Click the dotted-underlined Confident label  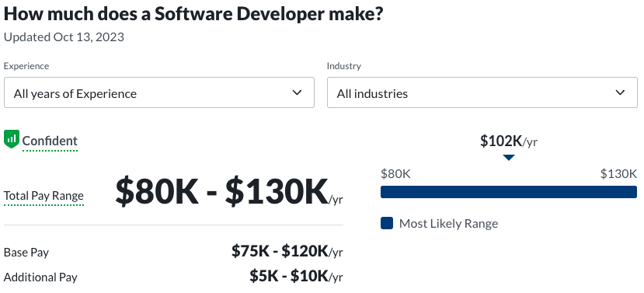50,141
